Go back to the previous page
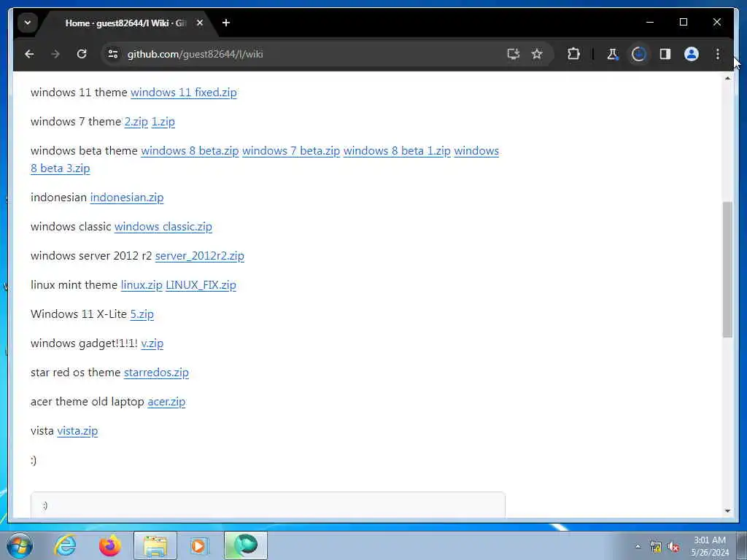This screenshot has height=560, width=747. point(29,54)
